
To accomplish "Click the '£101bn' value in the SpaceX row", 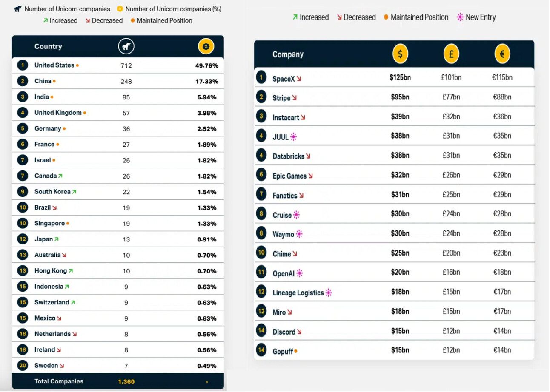I will coord(451,77).
